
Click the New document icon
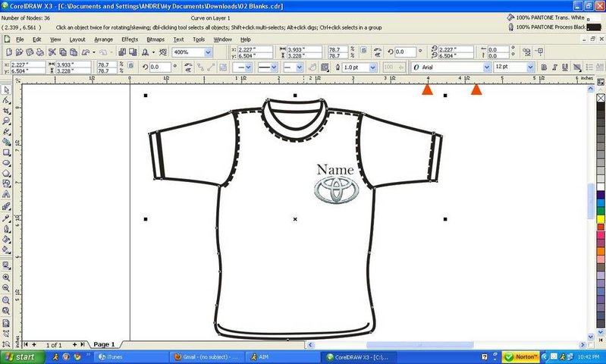click(9, 52)
